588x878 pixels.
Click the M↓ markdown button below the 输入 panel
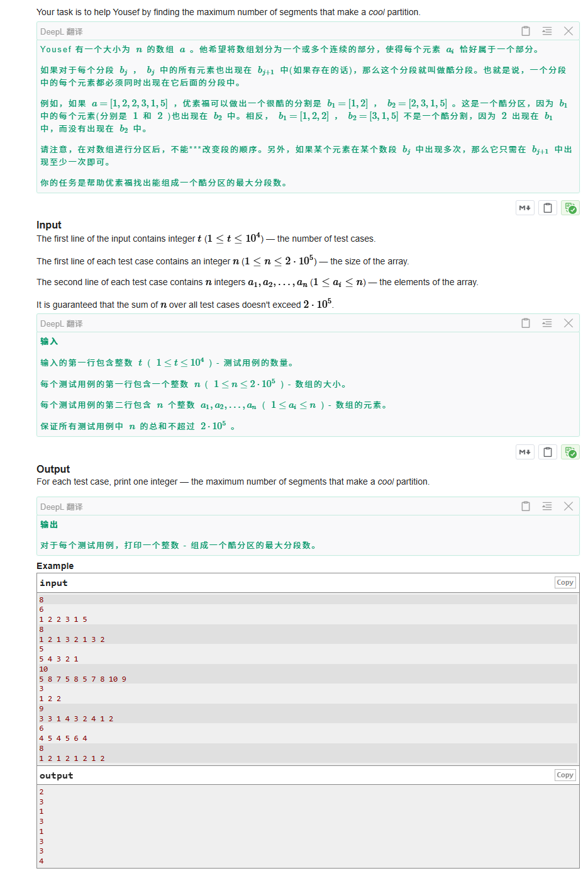[x=525, y=452]
